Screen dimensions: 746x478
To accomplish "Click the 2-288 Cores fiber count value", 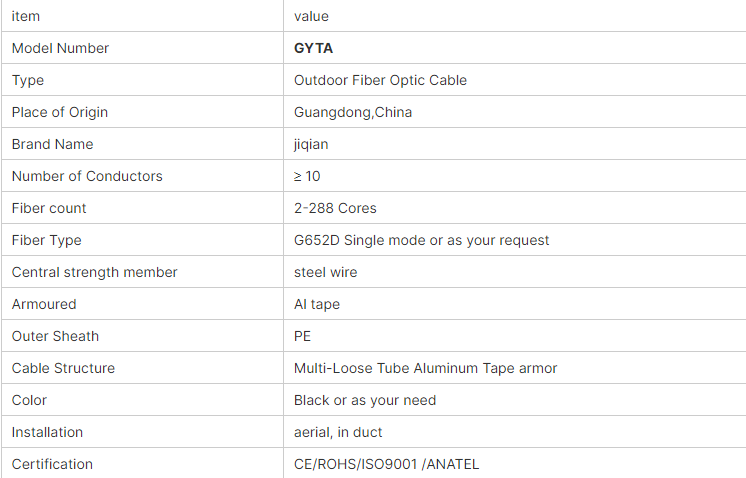I will 335,208.
